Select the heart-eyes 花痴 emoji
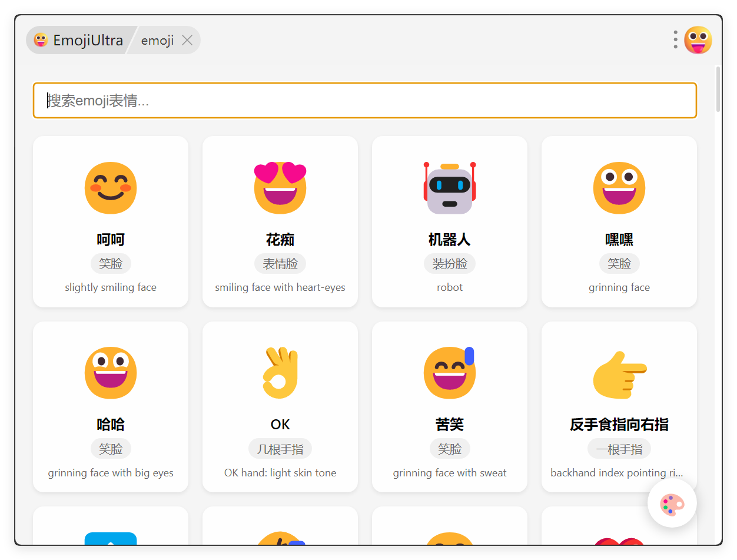 [x=280, y=188]
